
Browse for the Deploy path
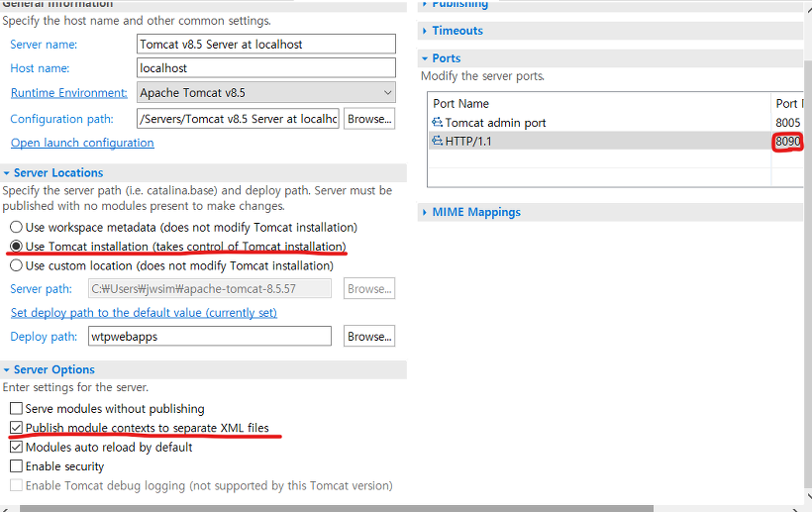point(369,336)
